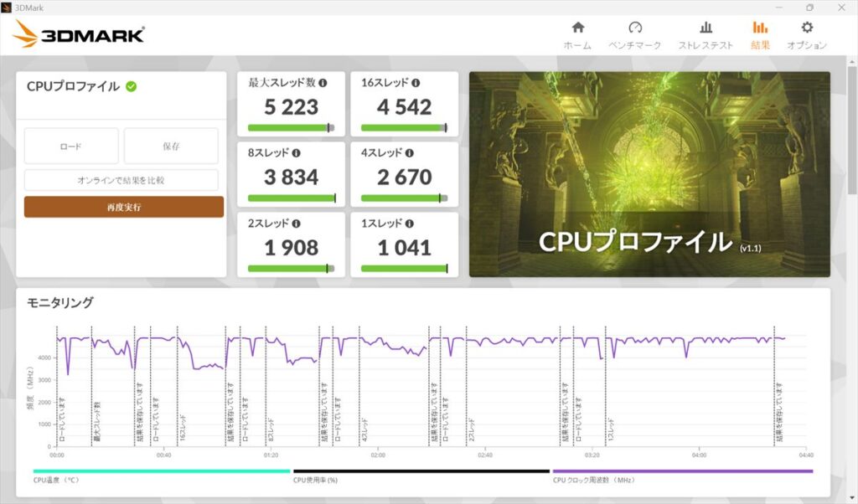Screen dimensions: 858x504
Task: Click the 1000 MHz axis label
Action: (x=44, y=424)
